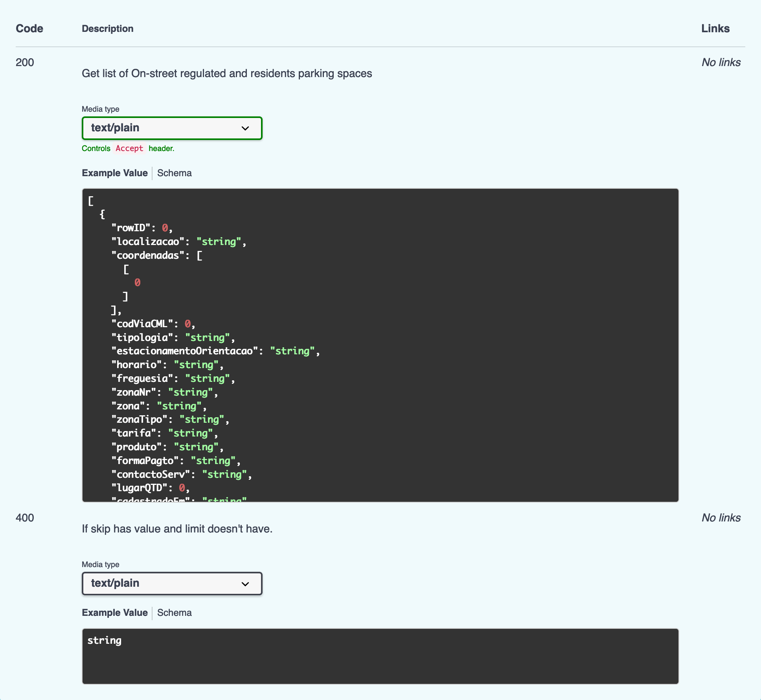
Task: Open the 200 response media type dropdown
Action: (x=172, y=128)
